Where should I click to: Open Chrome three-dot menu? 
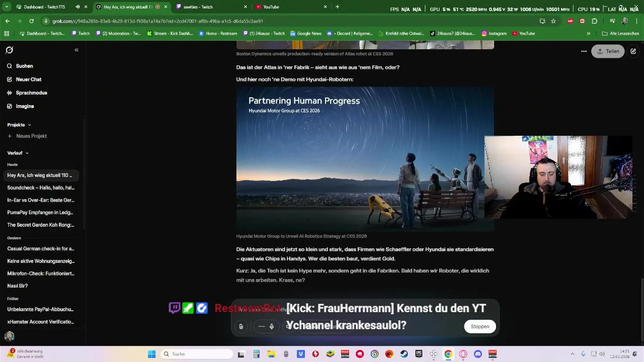coord(637,21)
